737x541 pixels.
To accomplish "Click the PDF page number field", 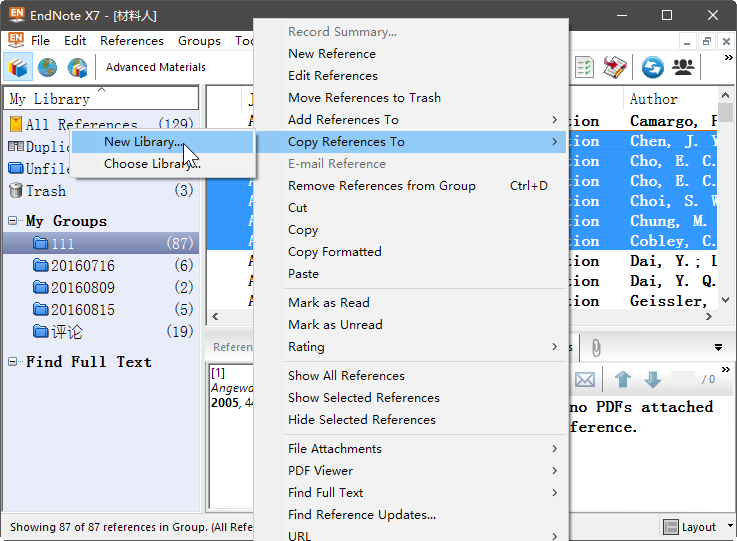I will click(x=683, y=379).
